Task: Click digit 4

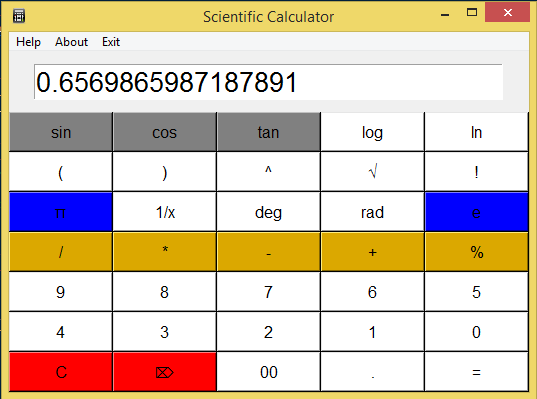Action: coord(61,332)
